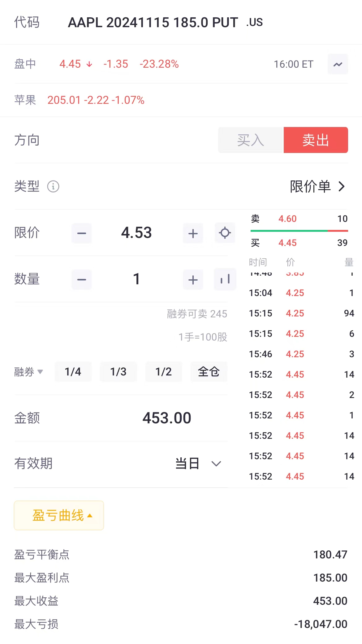Screen dimensions: 362x644
Task: Tap the 最大亏损 value -18,047.00
Action: [321, 624]
